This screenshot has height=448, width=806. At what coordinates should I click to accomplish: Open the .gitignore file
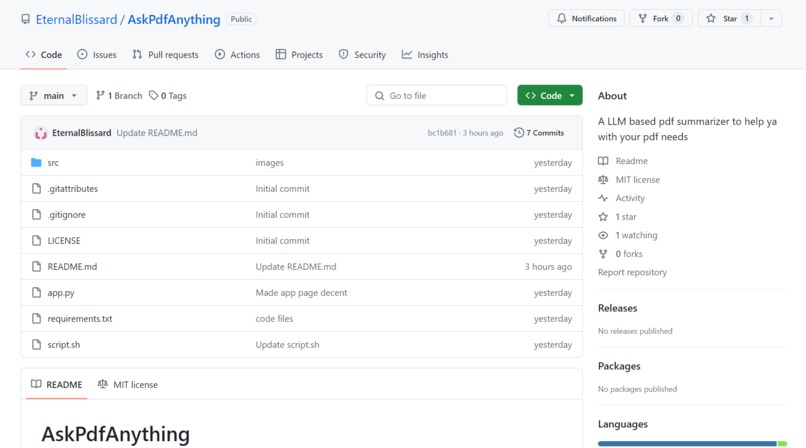66,215
